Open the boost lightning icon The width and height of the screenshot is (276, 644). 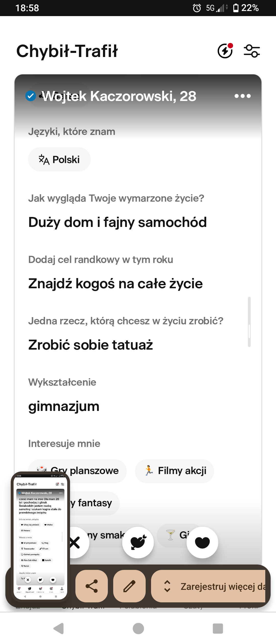[225, 51]
